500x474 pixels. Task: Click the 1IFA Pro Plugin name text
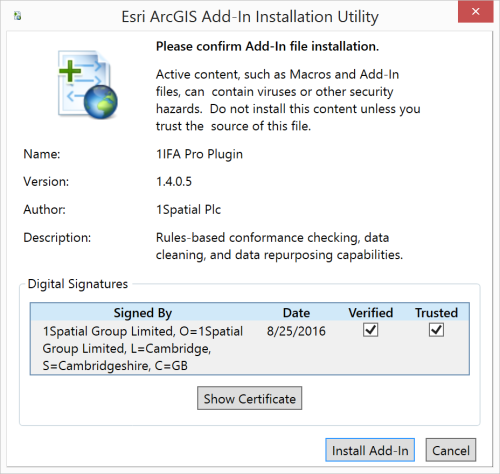point(199,154)
